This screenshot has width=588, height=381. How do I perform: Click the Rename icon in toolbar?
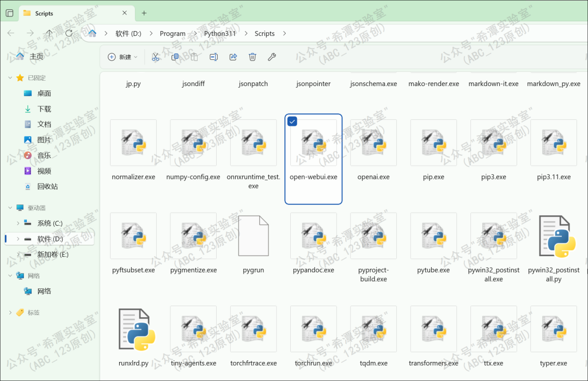(x=214, y=57)
